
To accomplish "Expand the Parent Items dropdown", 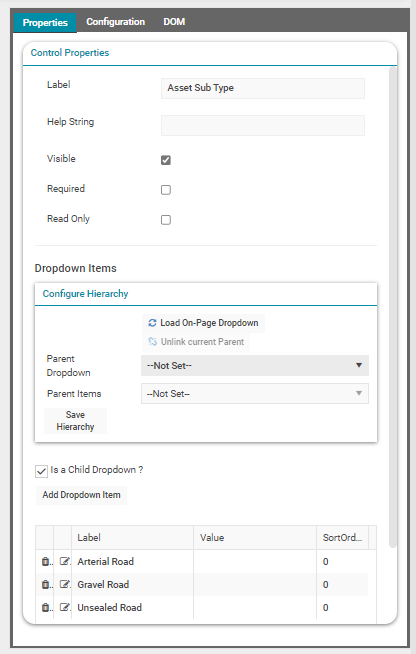I will tap(255, 394).
